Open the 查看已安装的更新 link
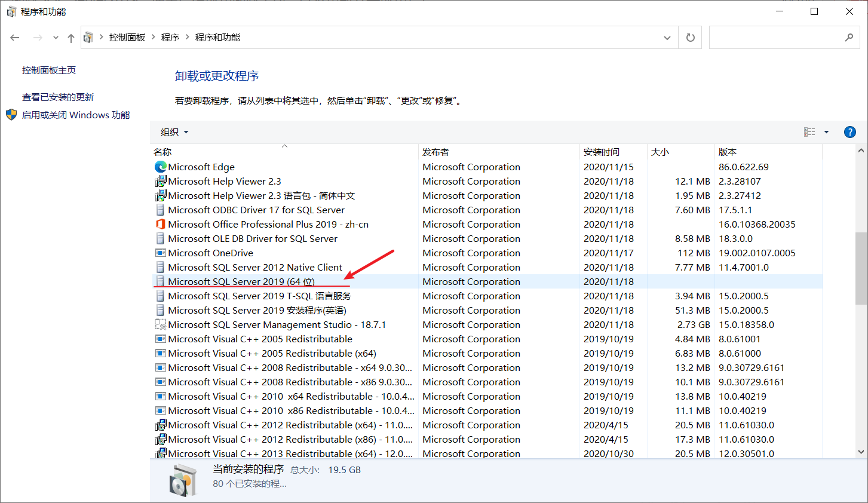Screen dimensions: 868x503 click(58, 97)
